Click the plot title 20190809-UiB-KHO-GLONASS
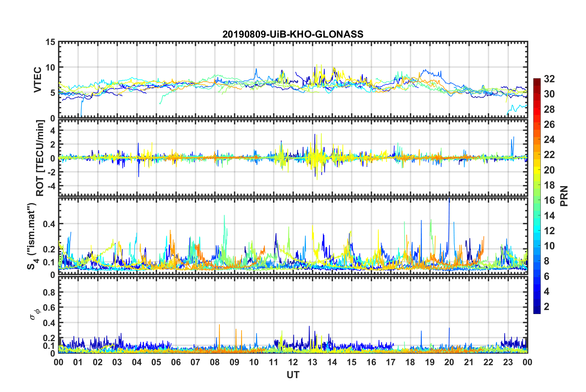 (x=293, y=34)
